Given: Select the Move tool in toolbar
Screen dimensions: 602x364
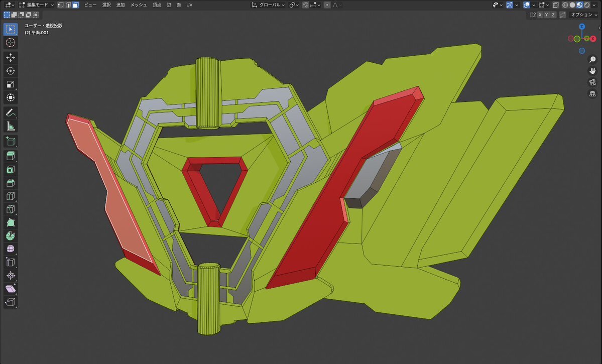Looking at the screenshot, I should [x=11, y=58].
